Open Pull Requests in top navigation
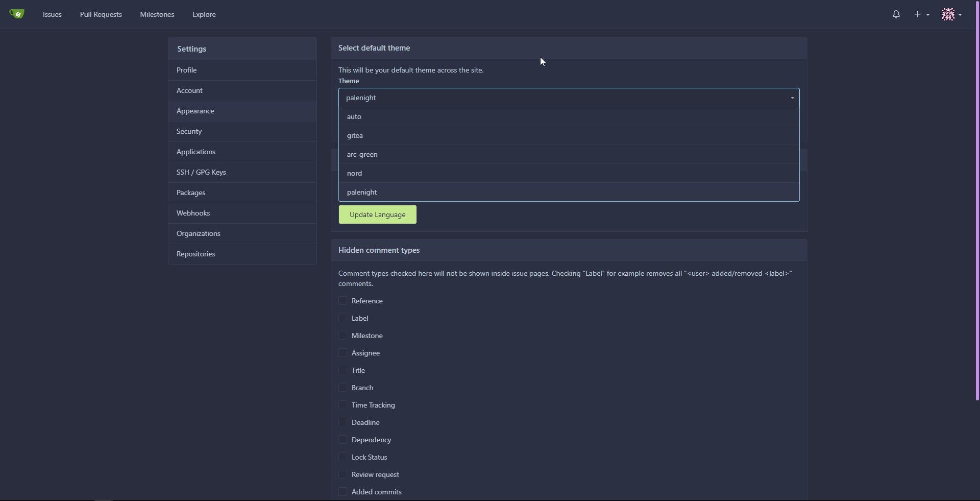 pos(101,14)
